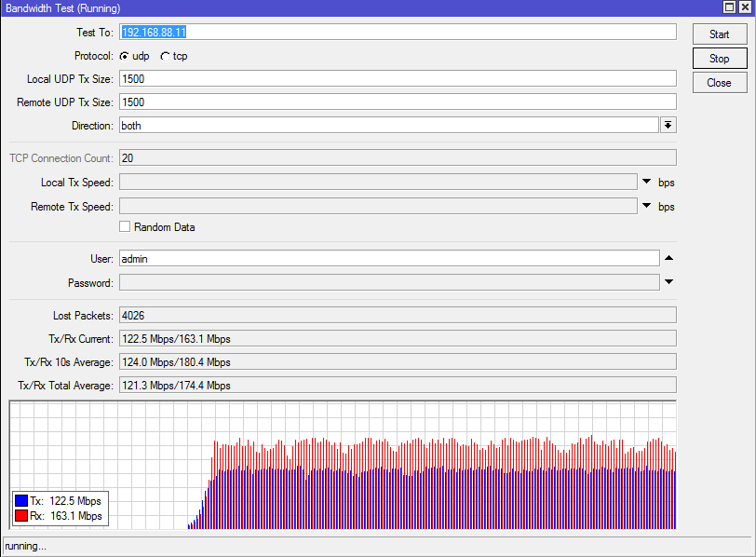Open the Direction dropdown arrow
Viewport: 756px width, 557px height.
pos(668,125)
